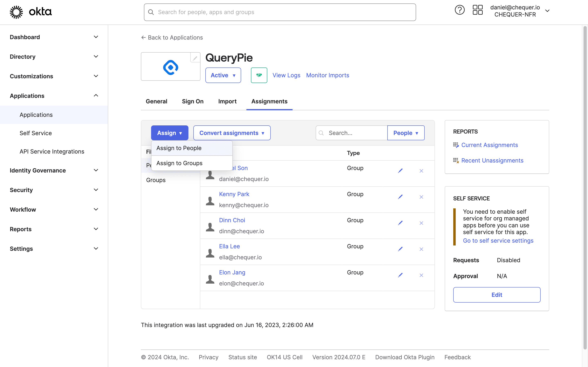The height and width of the screenshot is (367, 588).
Task: Remove Dinn Choi using the X icon
Action: 421,223
